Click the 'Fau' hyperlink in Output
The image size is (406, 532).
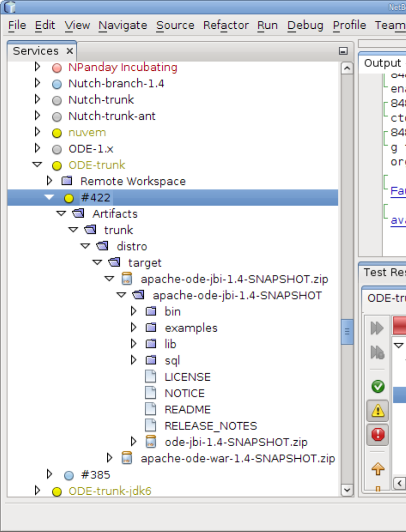(x=398, y=191)
